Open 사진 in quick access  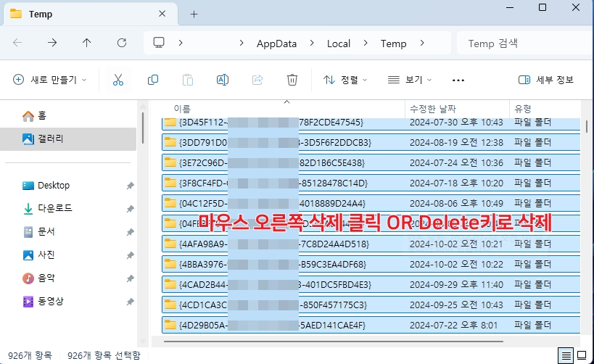coord(38,255)
